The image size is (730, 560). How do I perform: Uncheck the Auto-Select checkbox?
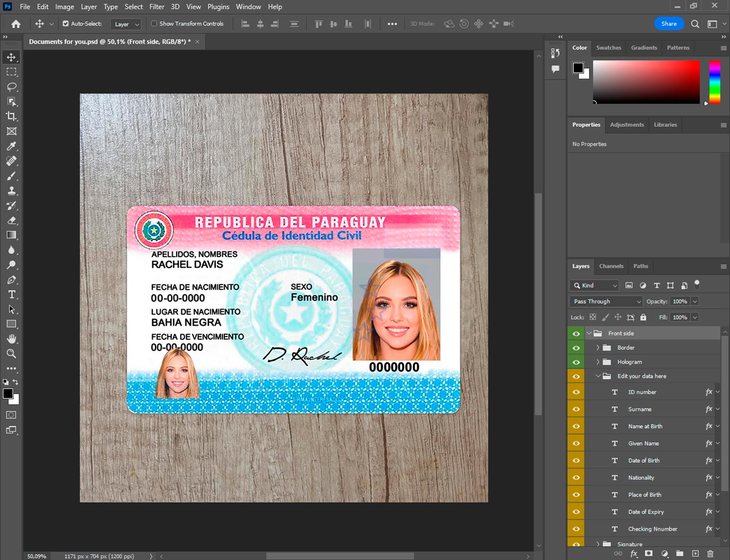tap(66, 23)
